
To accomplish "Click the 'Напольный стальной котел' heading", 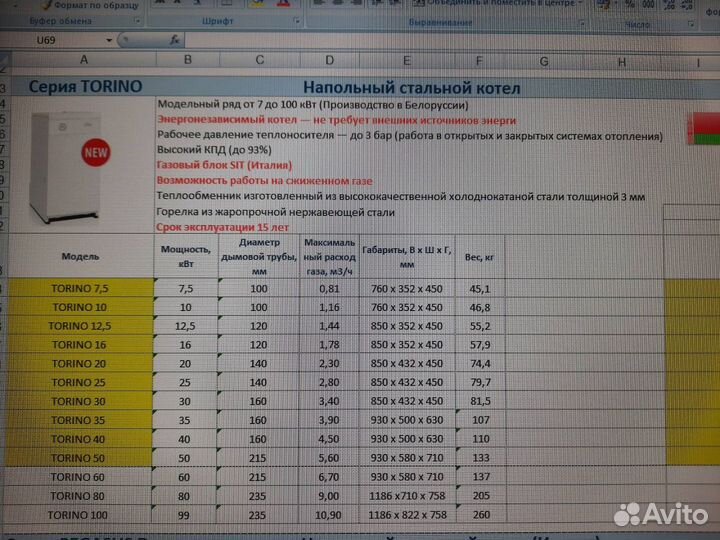I will (411, 88).
